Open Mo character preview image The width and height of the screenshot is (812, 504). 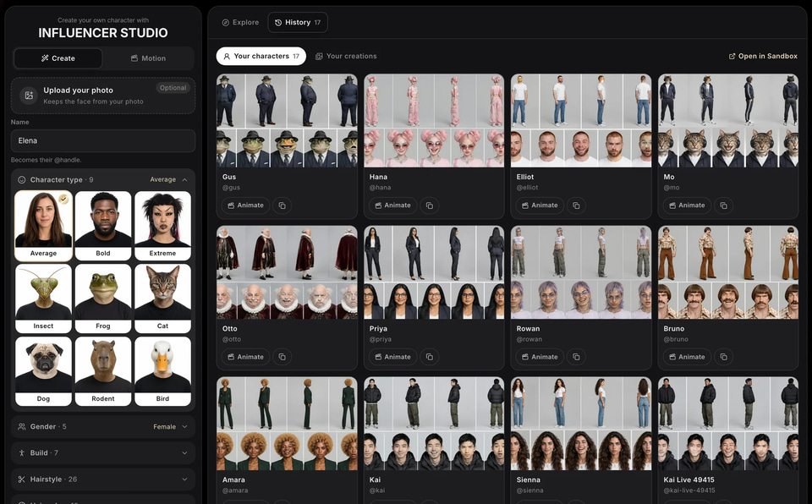click(x=728, y=121)
